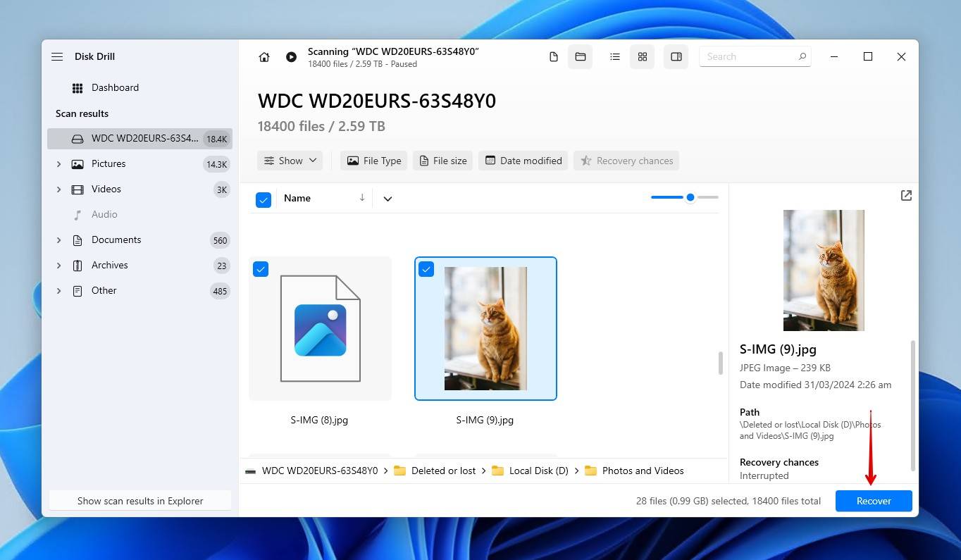Open the Other category

[104, 290]
